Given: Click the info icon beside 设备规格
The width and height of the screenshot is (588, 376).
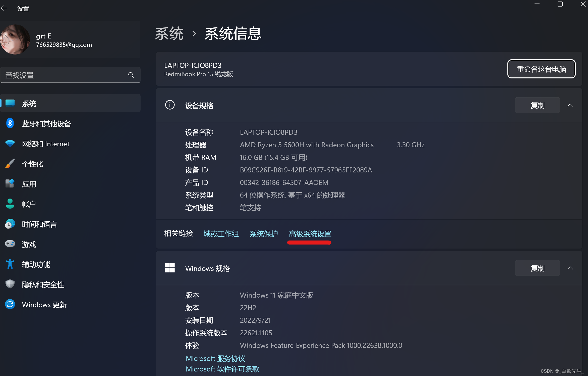Looking at the screenshot, I should [170, 105].
